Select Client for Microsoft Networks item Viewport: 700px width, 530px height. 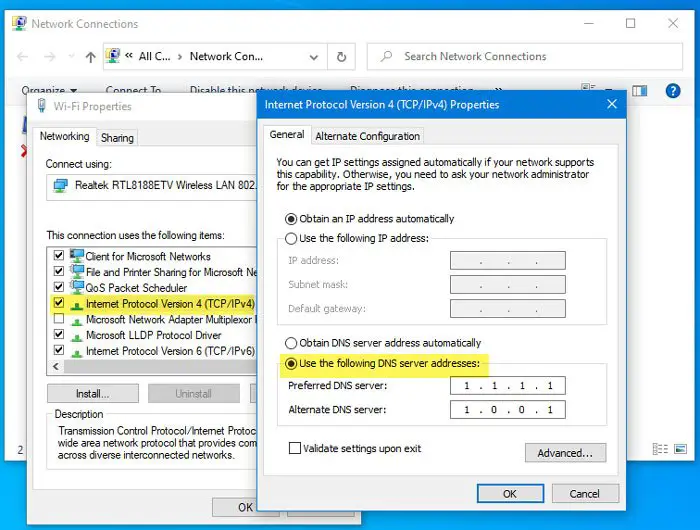(148, 256)
